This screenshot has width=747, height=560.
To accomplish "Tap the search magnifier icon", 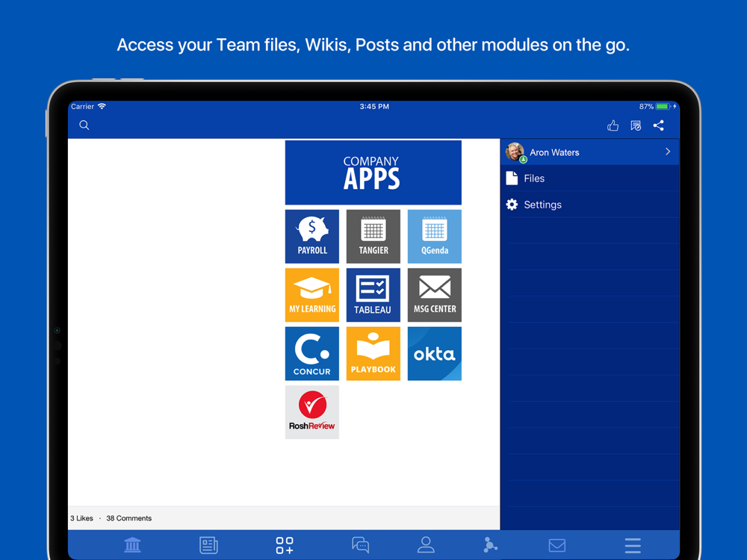I will 84,125.
